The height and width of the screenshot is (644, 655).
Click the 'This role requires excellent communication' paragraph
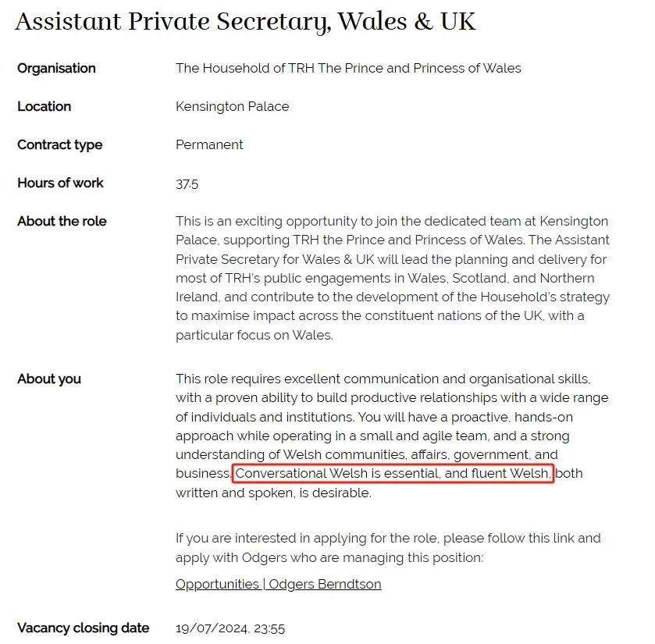[392, 436]
